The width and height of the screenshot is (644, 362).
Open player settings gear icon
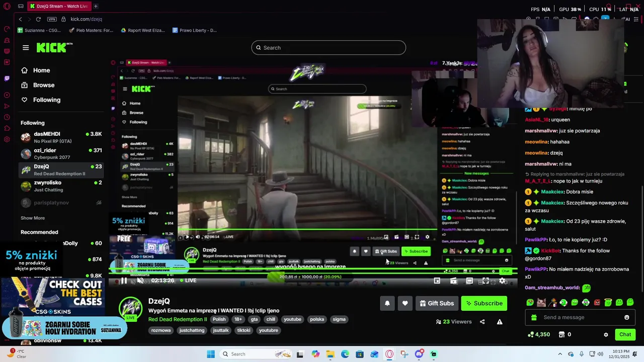click(502, 281)
